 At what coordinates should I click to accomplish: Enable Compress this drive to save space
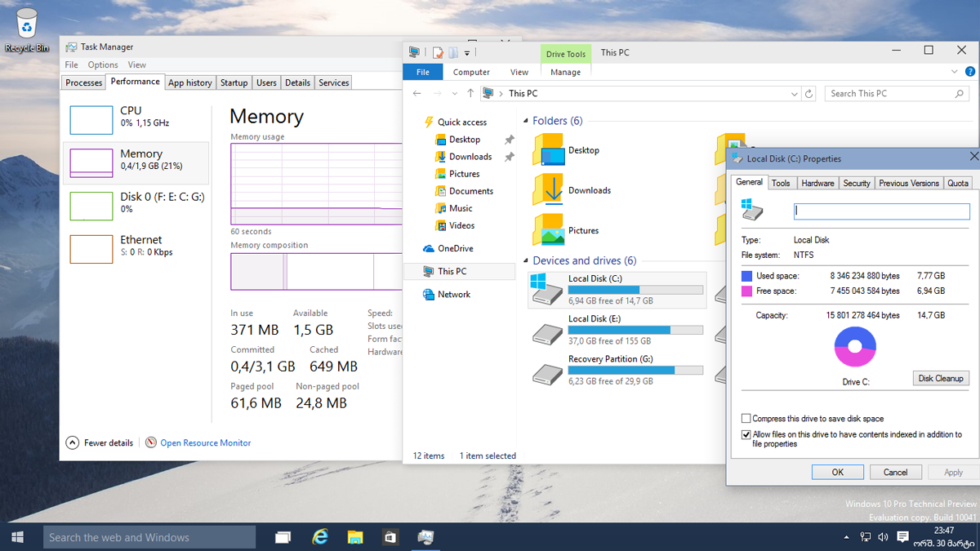click(746, 419)
